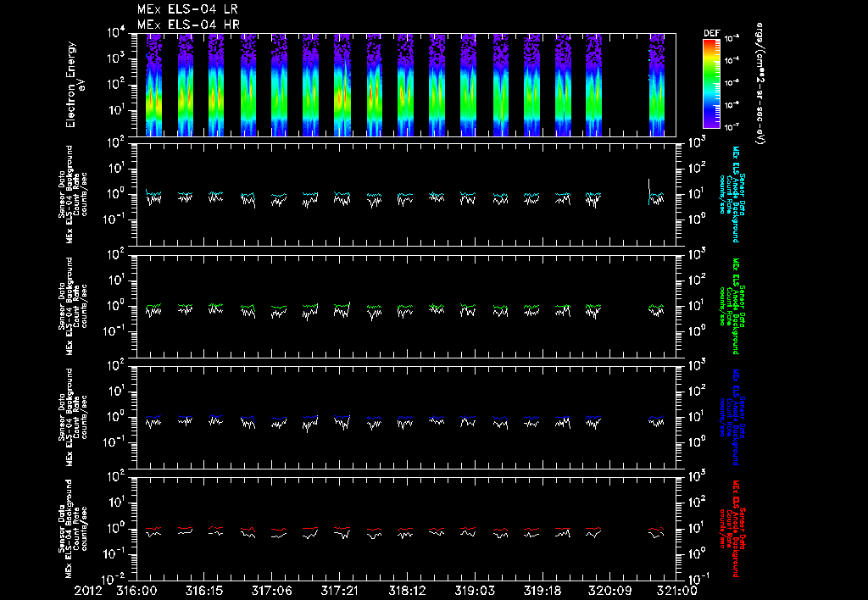Image resolution: width=868 pixels, height=600 pixels.
Task: Click the '2012' year label on the time axis
Action: click(x=88, y=591)
